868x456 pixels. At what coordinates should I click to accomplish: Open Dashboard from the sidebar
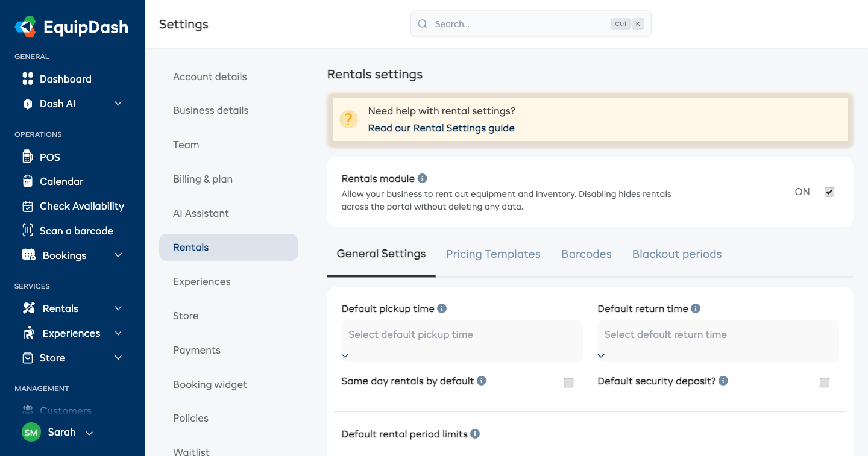point(65,79)
